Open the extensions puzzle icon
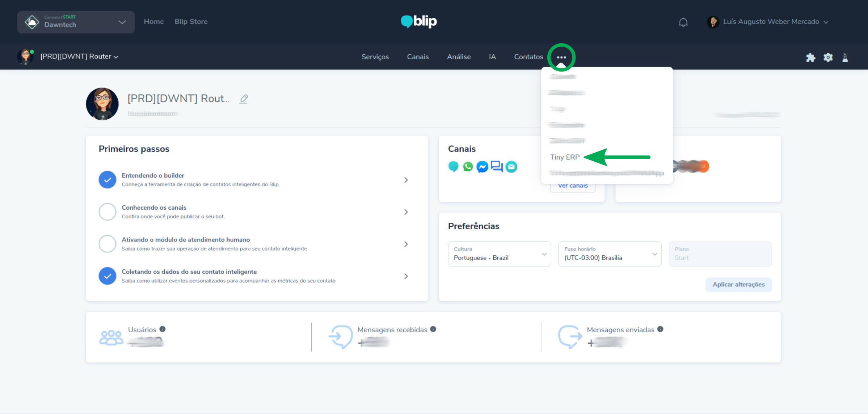 810,57
